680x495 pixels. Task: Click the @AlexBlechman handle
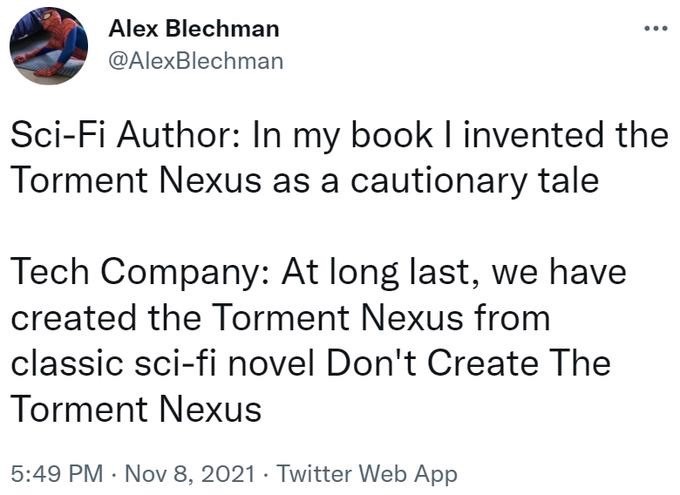[195, 61]
